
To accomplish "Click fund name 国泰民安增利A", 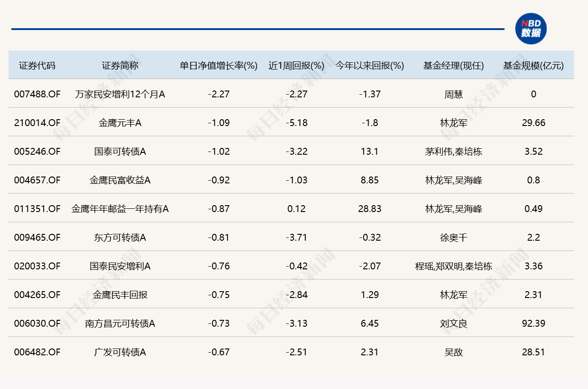I will click(120, 266).
